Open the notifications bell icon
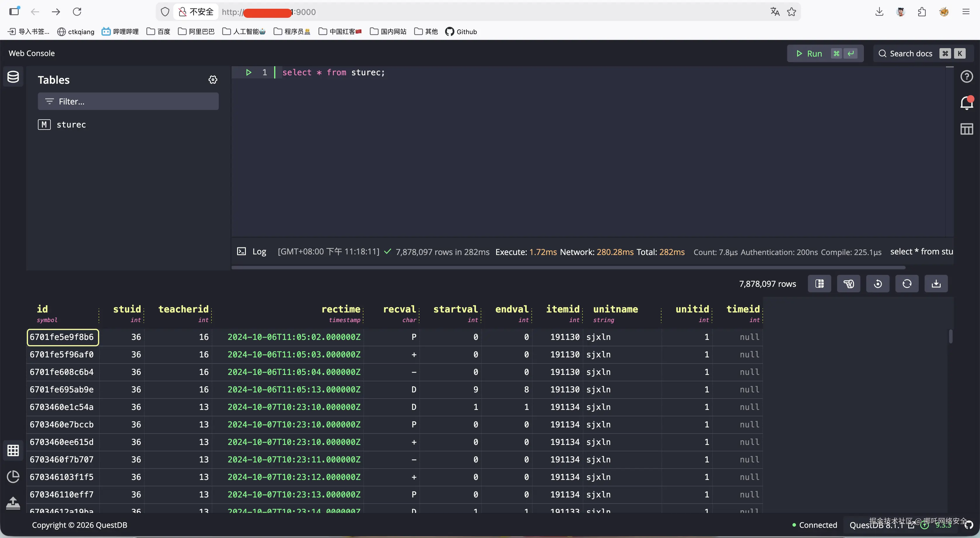 pos(966,103)
